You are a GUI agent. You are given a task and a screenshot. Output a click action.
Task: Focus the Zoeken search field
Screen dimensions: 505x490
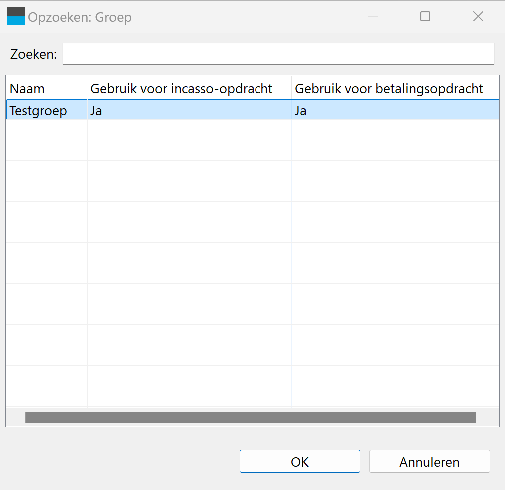pyautogui.click(x=278, y=54)
